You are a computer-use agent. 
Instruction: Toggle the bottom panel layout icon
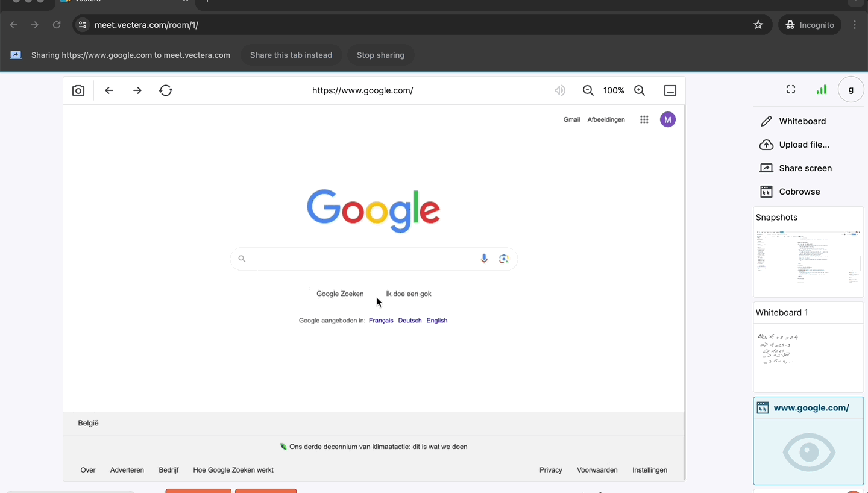[670, 90]
